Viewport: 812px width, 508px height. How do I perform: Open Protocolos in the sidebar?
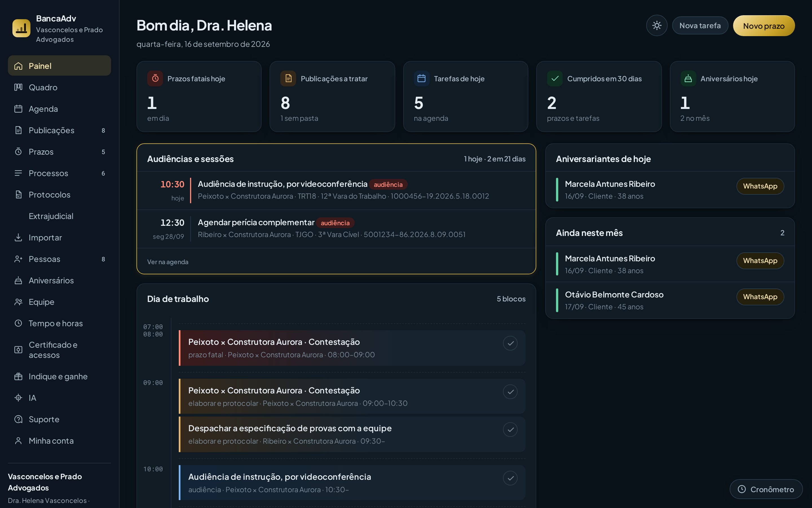point(59,194)
